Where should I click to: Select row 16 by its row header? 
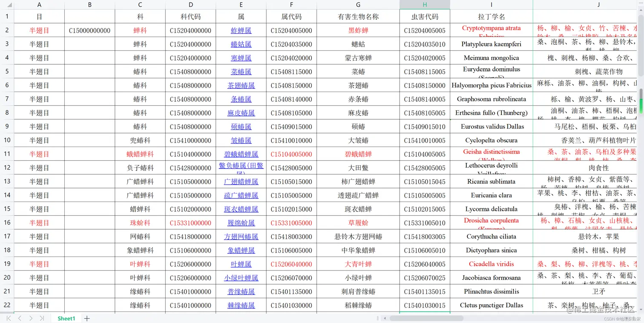coord(7,222)
